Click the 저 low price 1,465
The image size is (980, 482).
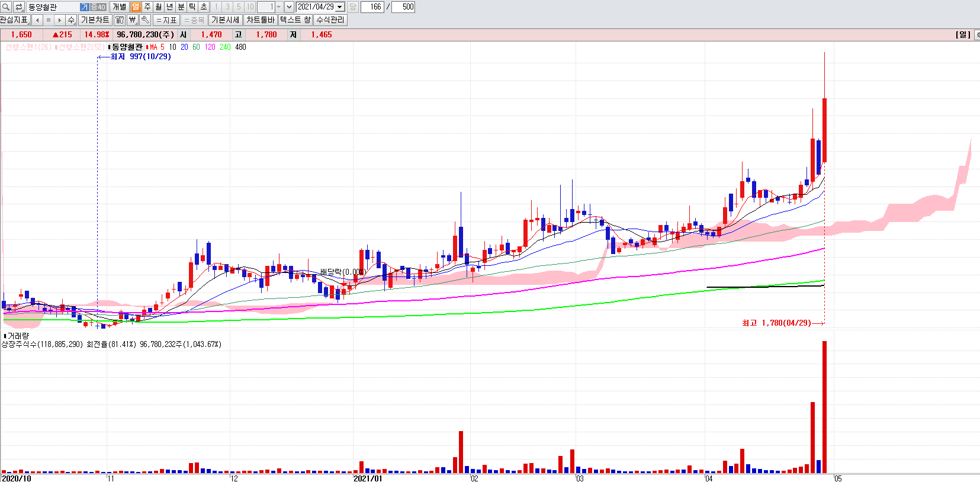(x=322, y=35)
